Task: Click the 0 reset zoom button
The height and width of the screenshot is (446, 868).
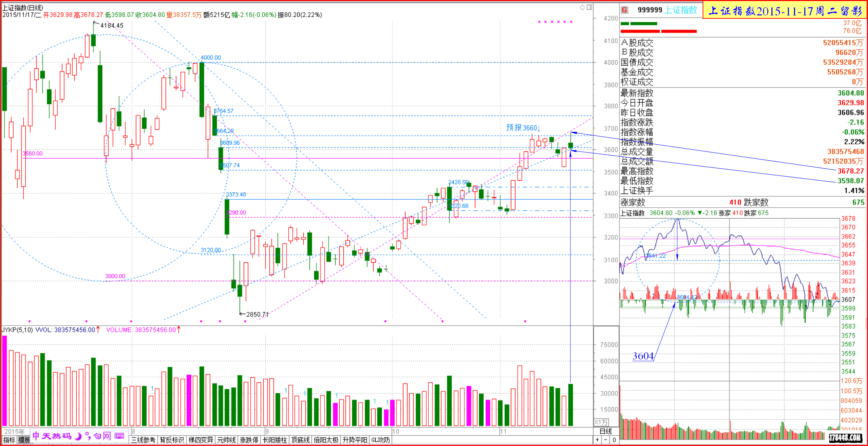Action: click(614, 440)
